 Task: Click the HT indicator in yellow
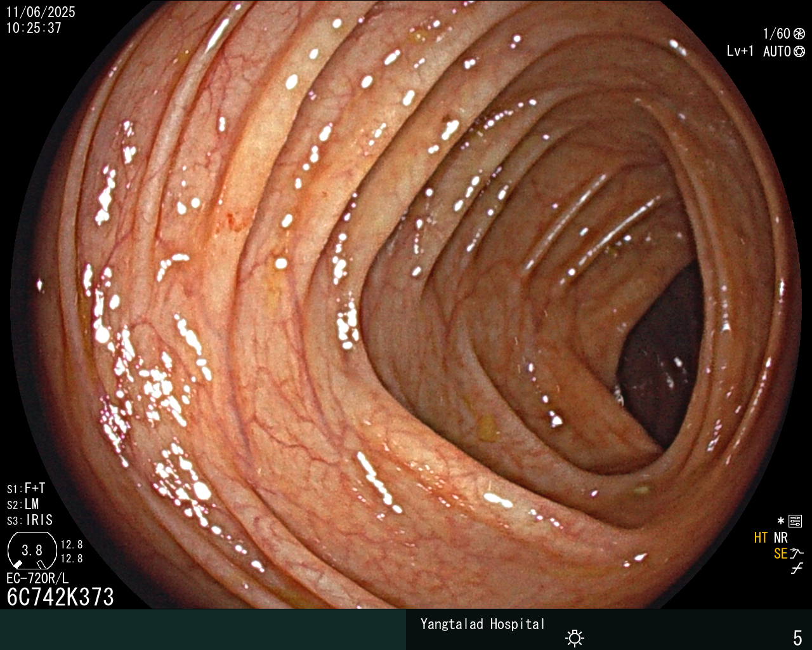click(x=761, y=538)
